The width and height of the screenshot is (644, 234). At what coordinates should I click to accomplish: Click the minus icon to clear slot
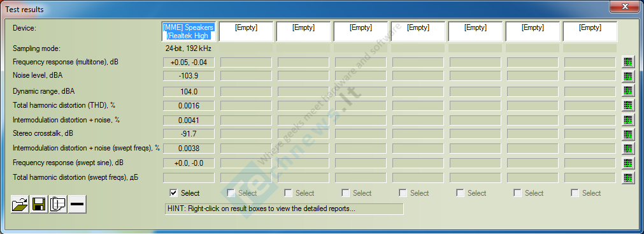click(x=77, y=205)
